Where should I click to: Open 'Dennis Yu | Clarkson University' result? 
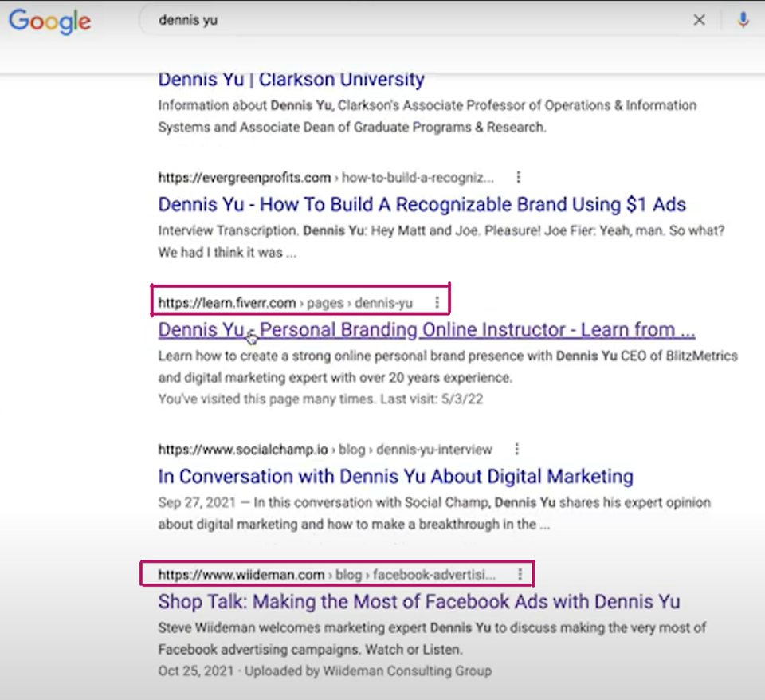coord(292,79)
